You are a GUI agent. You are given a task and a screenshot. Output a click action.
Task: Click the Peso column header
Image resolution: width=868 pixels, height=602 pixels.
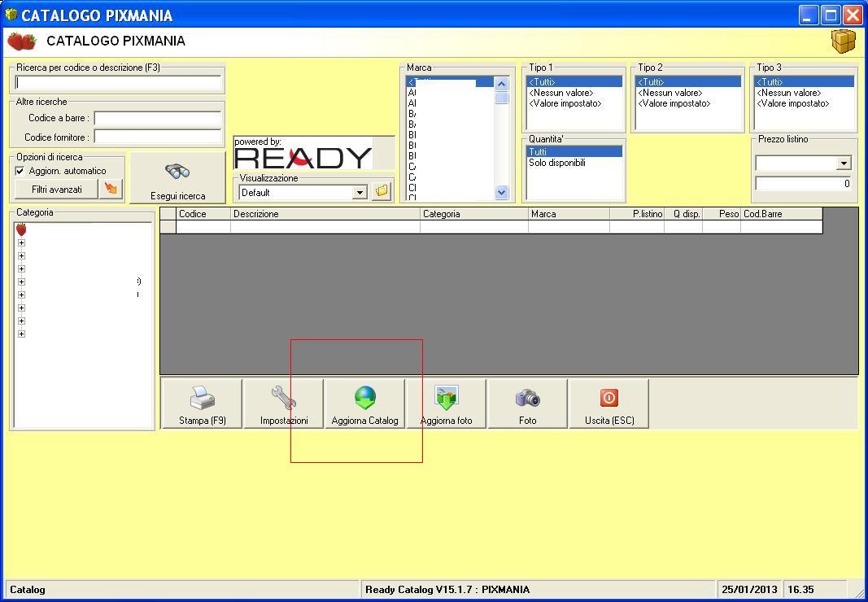[722, 214]
